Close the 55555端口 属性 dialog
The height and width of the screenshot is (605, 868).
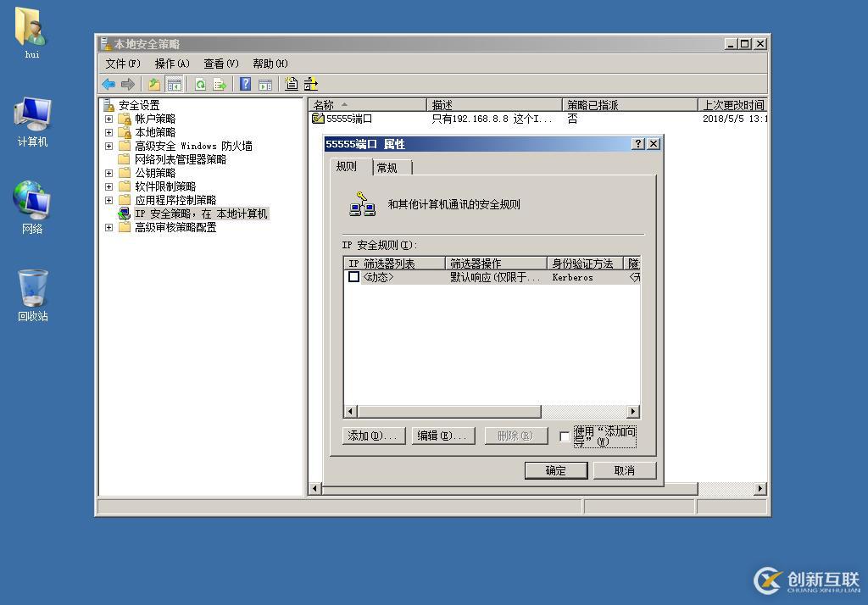tap(654, 144)
